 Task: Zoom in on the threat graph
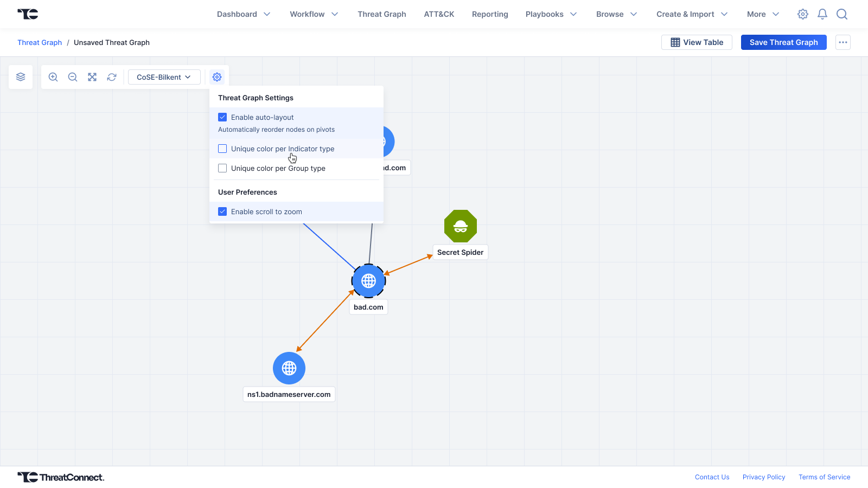[53, 77]
